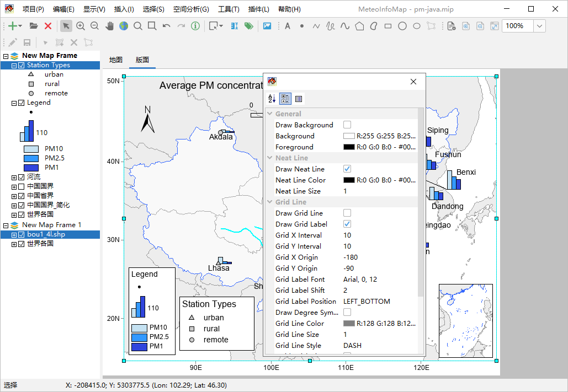Viewport: 568px width, 392px height.
Task: Click the Identify info icon
Action: pyautogui.click(x=195, y=26)
